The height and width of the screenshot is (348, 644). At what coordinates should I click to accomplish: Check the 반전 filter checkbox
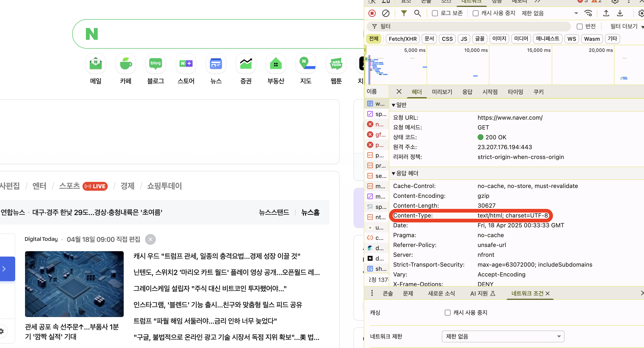tap(579, 27)
